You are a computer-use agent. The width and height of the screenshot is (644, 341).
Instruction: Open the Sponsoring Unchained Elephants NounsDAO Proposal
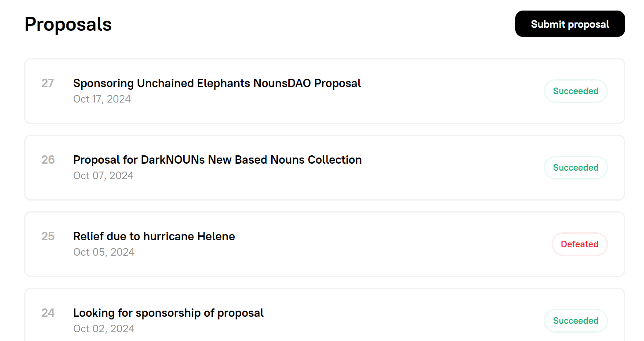click(217, 83)
